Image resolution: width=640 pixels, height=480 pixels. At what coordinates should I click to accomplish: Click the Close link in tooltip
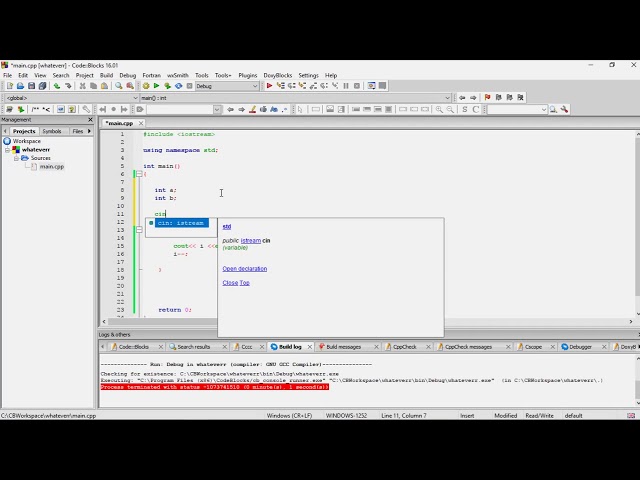point(230,282)
